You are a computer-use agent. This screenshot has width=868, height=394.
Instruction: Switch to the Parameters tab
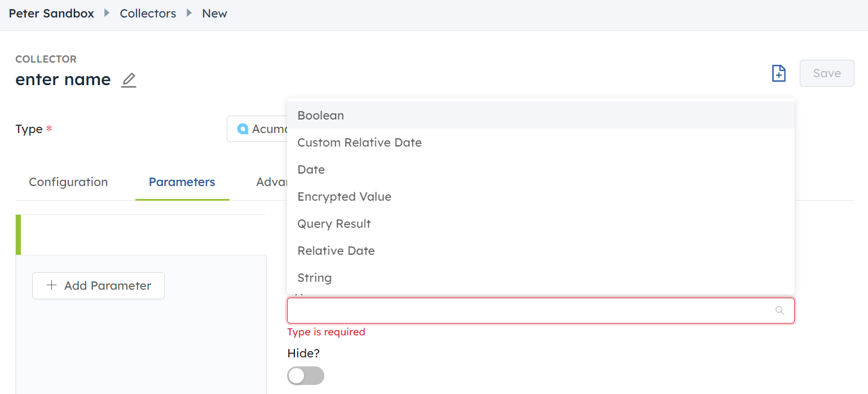(182, 182)
